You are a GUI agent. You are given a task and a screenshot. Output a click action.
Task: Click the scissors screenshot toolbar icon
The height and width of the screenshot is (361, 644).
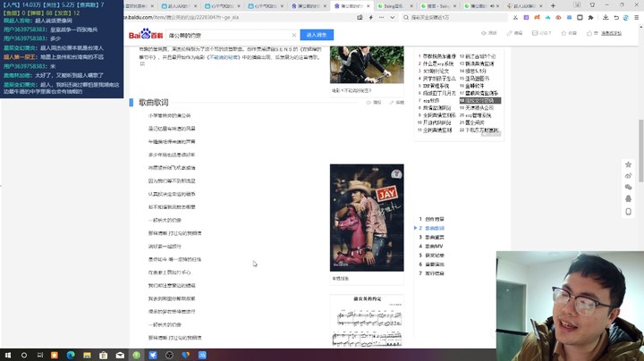515,17
